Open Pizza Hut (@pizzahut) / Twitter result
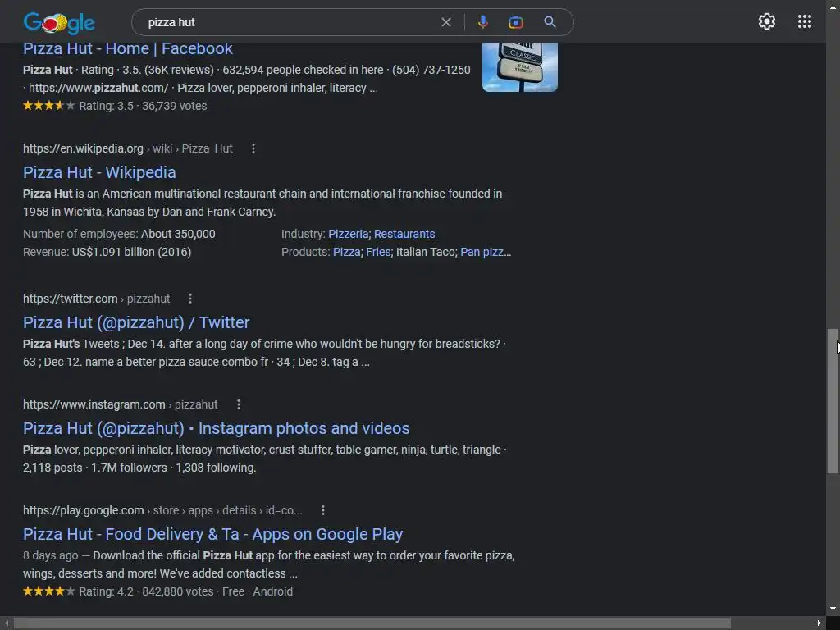Viewport: 840px width, 630px height. tap(136, 322)
